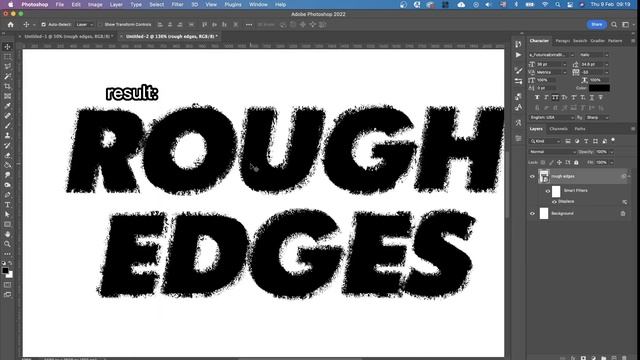This screenshot has width=640, height=360.
Task: Select the Magic Wand tool
Action: pos(7,76)
